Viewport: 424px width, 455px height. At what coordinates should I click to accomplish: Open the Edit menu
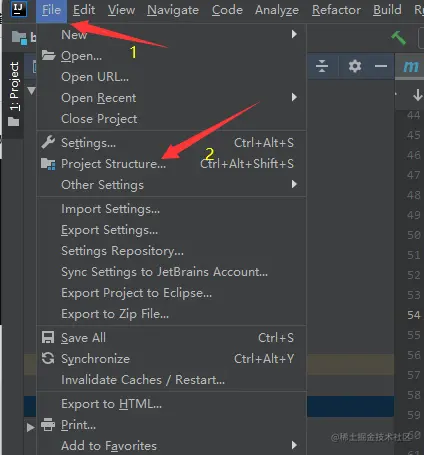(x=84, y=10)
